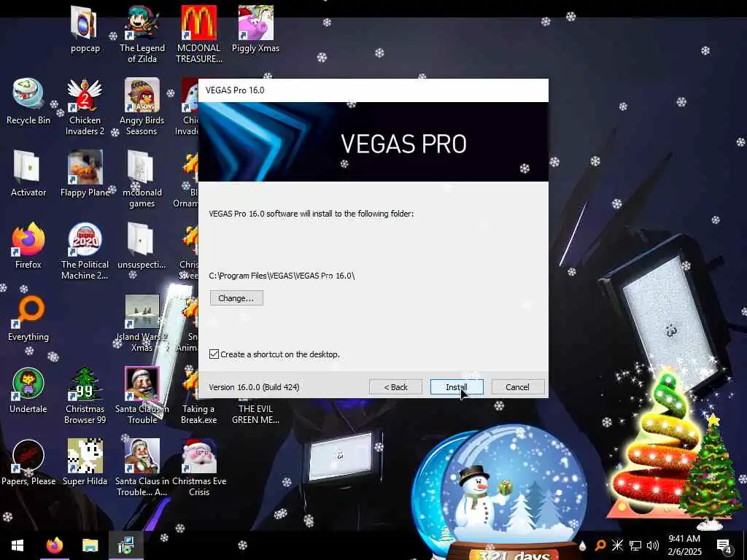Screen dimensions: 747x560
Task: Open Firefox from the taskbar
Action: click(x=54, y=545)
